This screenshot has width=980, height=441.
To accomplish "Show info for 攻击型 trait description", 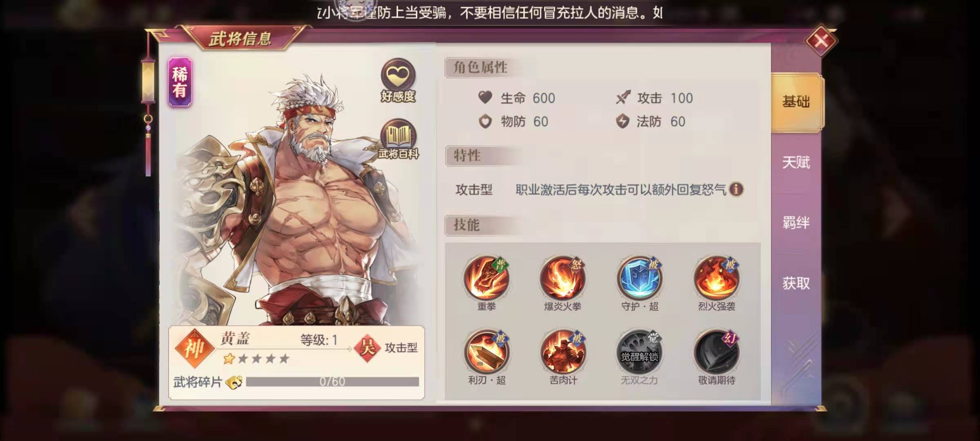I will [x=736, y=189].
